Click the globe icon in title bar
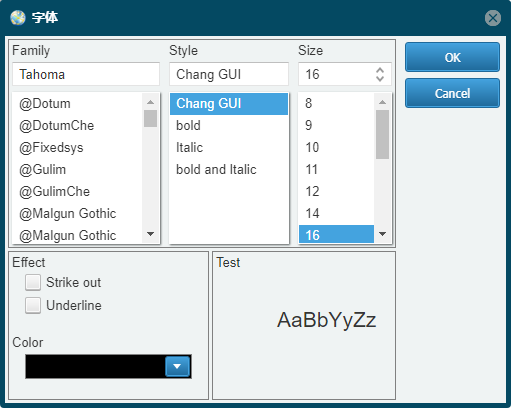 18,18
